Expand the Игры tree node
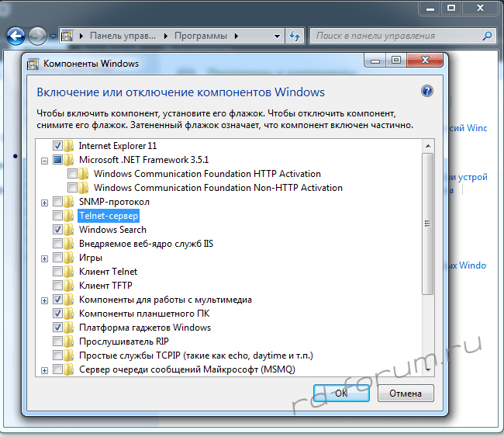Image resolution: width=504 pixels, height=437 pixels. [44, 258]
